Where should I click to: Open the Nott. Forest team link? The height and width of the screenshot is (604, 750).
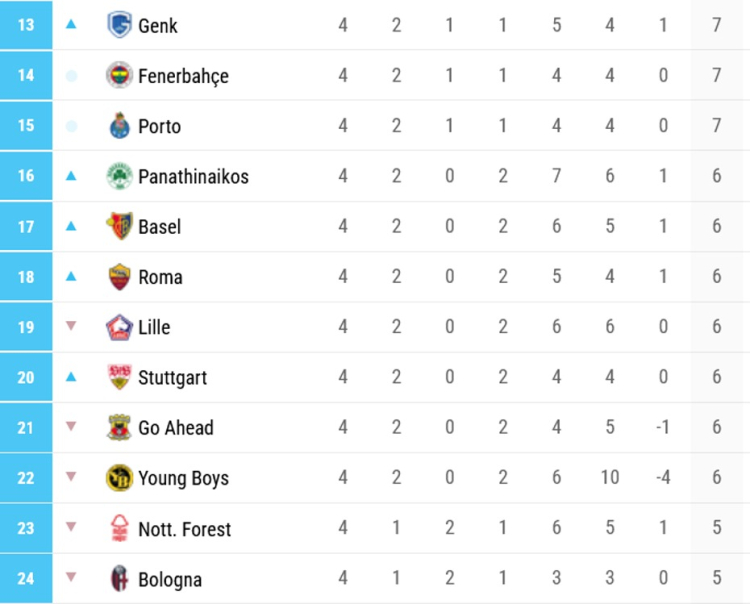[x=184, y=529]
